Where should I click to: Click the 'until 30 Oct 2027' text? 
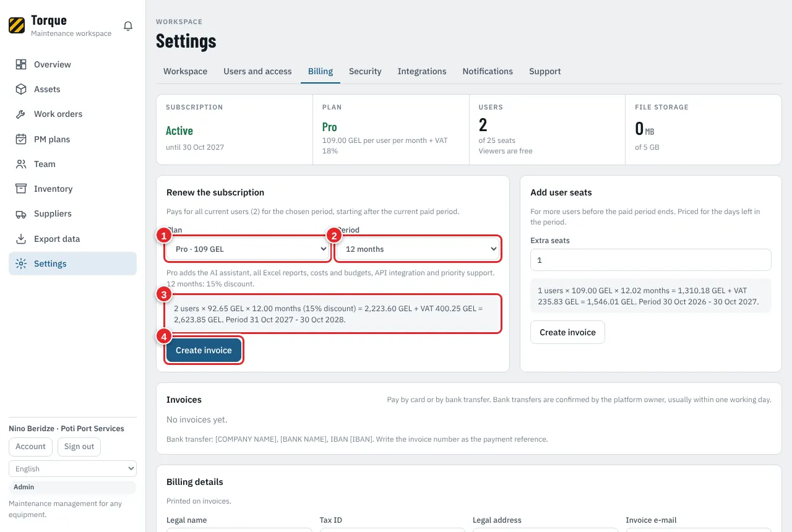[x=195, y=147]
